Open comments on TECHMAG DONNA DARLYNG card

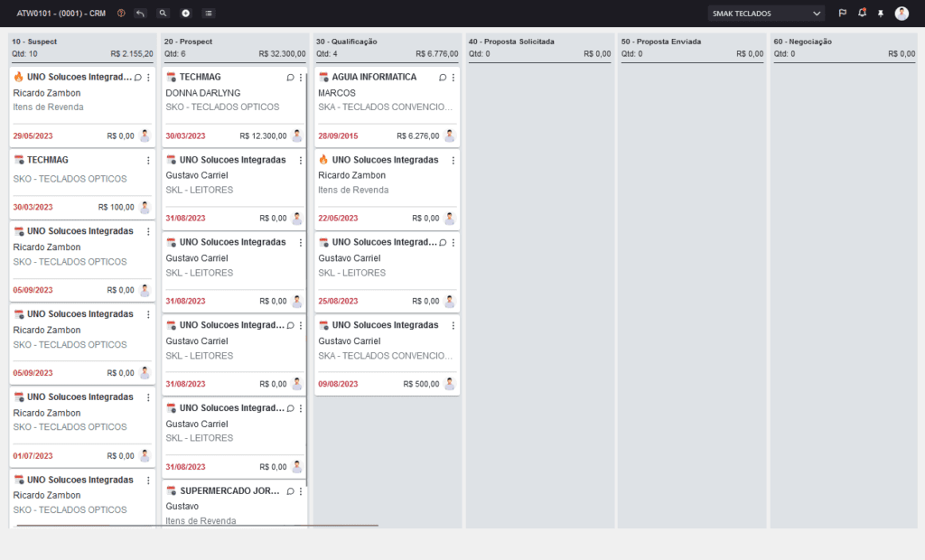click(x=290, y=78)
